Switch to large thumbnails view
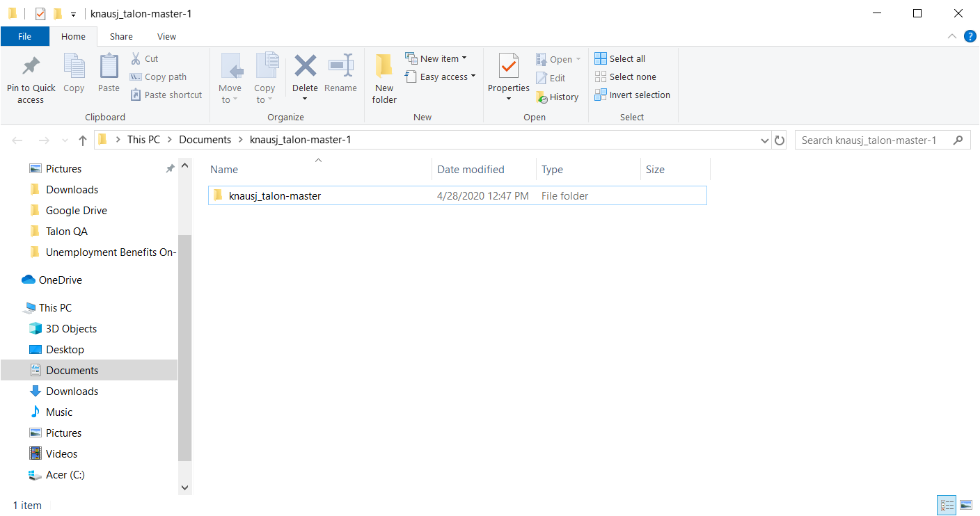Image resolution: width=980 pixels, height=516 pixels. click(966, 505)
